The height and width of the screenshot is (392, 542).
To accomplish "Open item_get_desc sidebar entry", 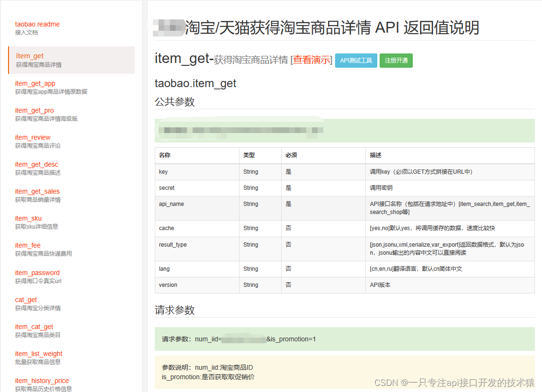I will coord(36,164).
